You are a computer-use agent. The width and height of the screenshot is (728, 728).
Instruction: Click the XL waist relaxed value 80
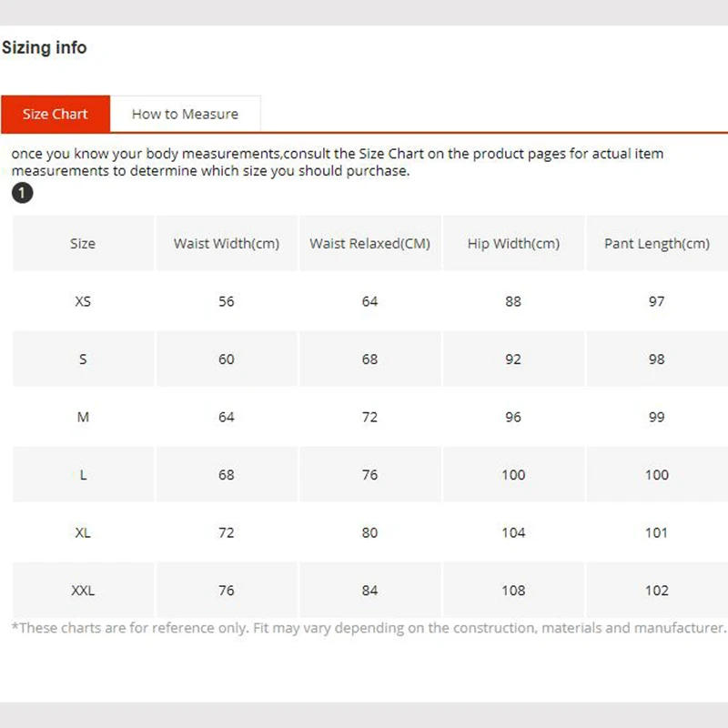[369, 532]
